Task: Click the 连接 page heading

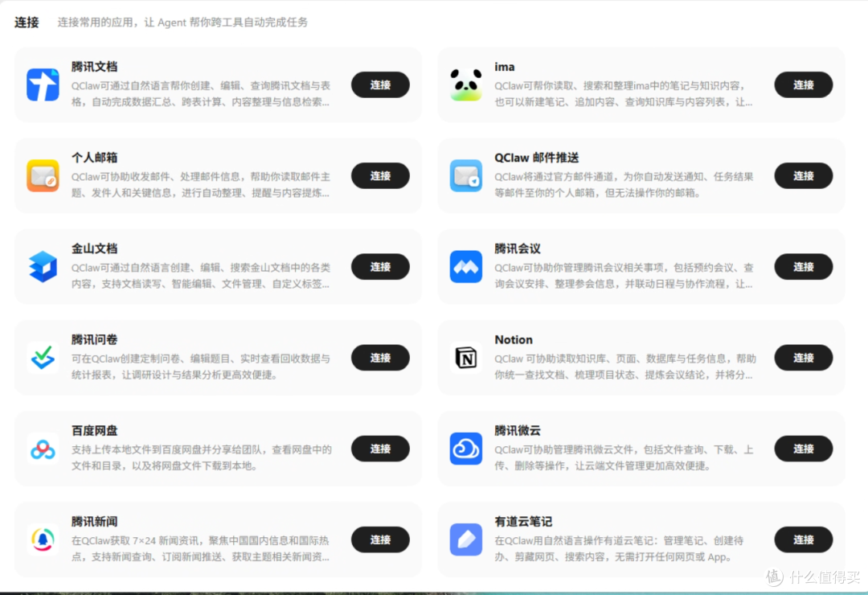Action: tap(27, 23)
